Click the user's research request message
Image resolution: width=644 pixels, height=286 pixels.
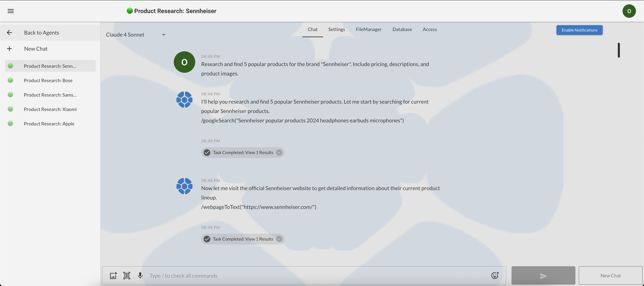(x=315, y=69)
